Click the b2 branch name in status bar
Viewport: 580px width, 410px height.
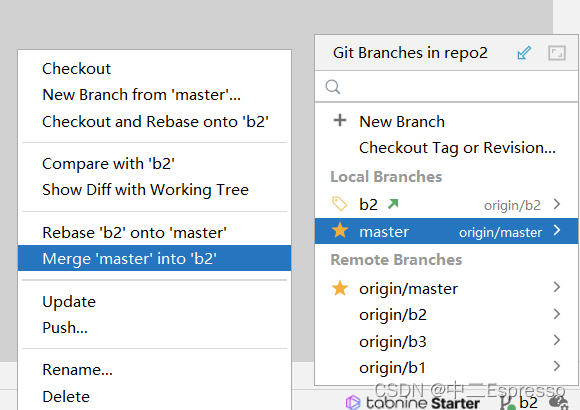pyautogui.click(x=529, y=403)
